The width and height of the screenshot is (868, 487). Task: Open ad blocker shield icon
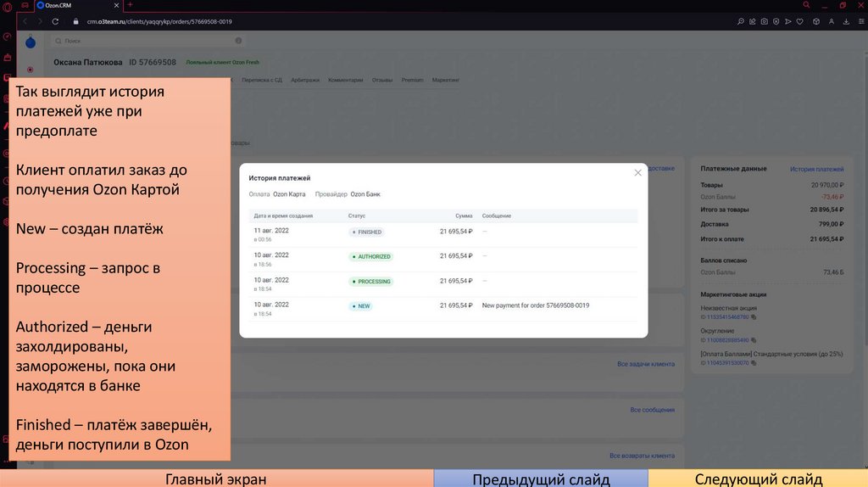coord(776,21)
